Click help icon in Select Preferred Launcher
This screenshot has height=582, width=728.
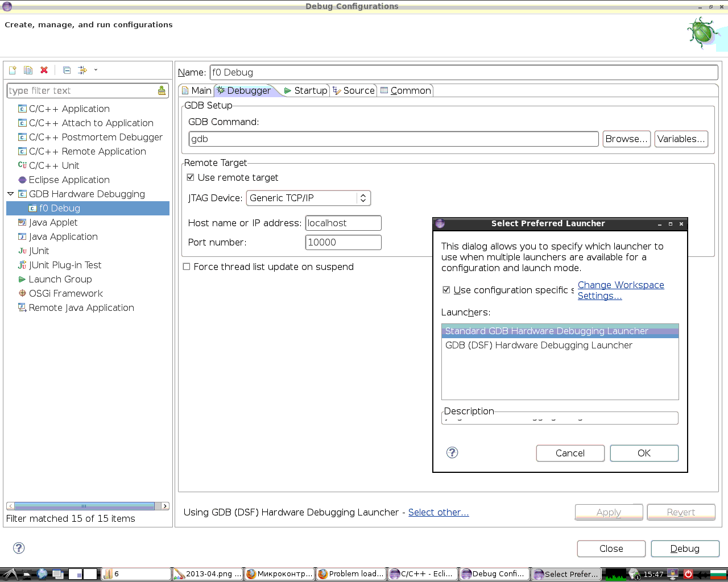point(452,452)
